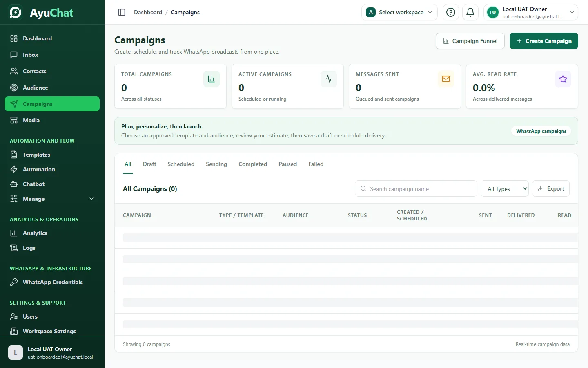Click the CREATED / SCHEDULED column header

click(x=412, y=215)
